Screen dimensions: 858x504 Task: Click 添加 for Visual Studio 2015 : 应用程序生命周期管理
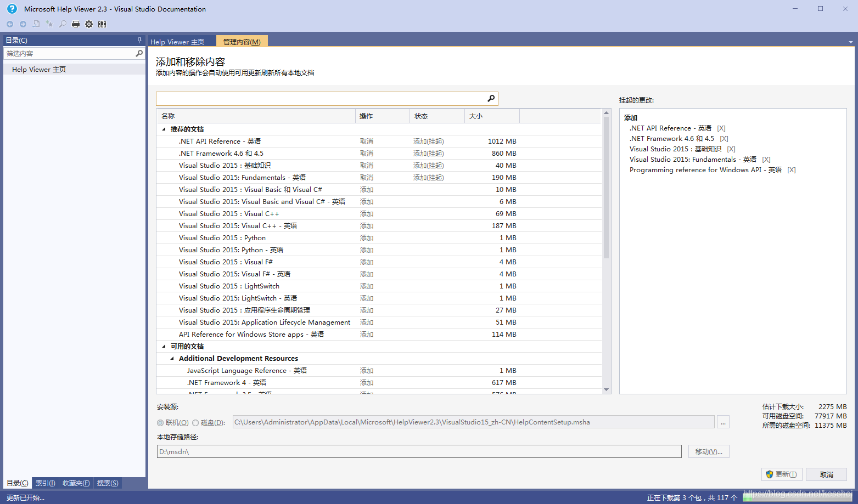coord(367,310)
